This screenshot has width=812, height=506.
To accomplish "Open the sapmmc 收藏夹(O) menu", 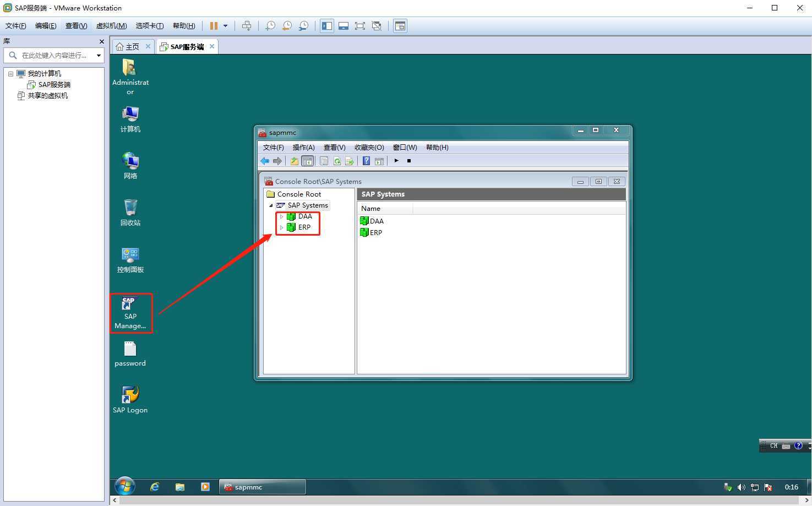I will tap(369, 148).
